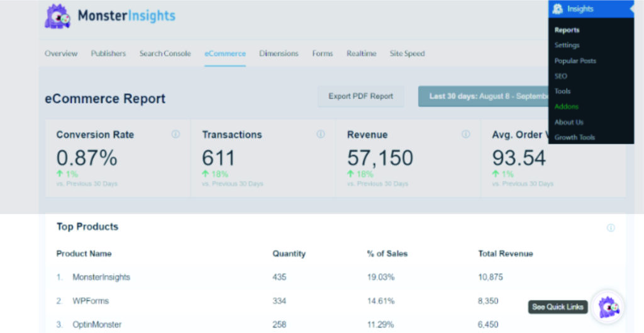Click the Total Revenue column header
644x333 pixels.
coord(505,254)
